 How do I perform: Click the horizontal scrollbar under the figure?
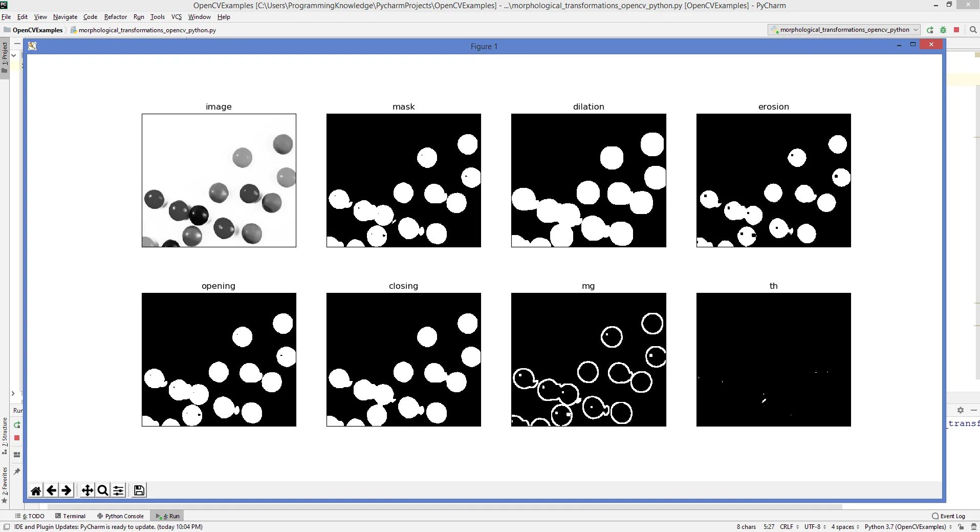click(444, 507)
